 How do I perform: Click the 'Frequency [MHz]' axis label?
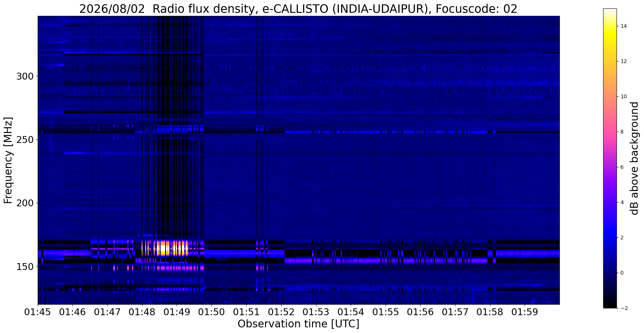coord(8,160)
